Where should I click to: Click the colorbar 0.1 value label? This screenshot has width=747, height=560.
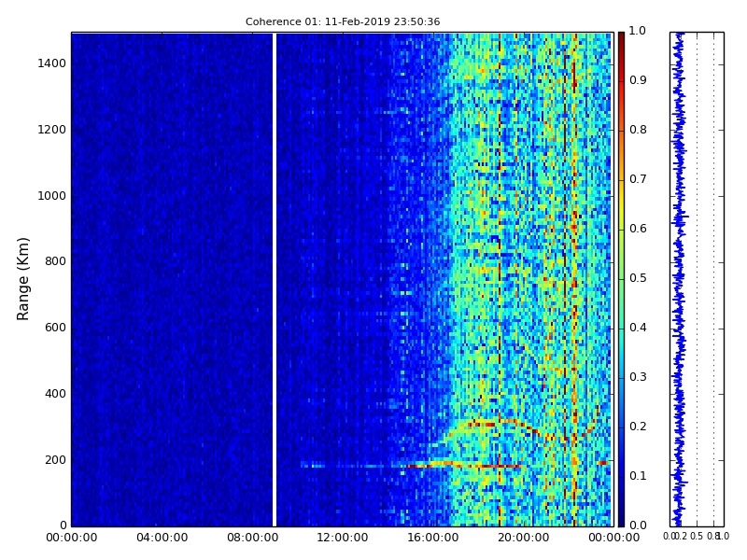click(638, 476)
